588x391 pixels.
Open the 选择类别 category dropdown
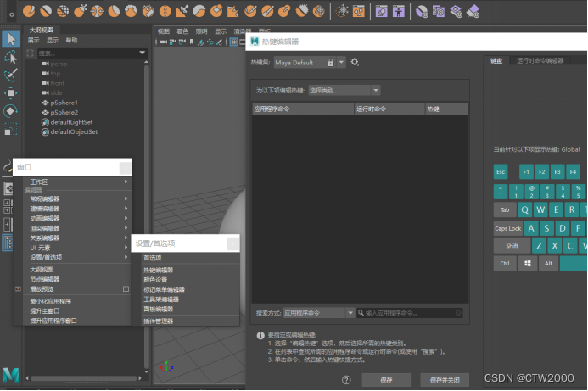click(344, 91)
